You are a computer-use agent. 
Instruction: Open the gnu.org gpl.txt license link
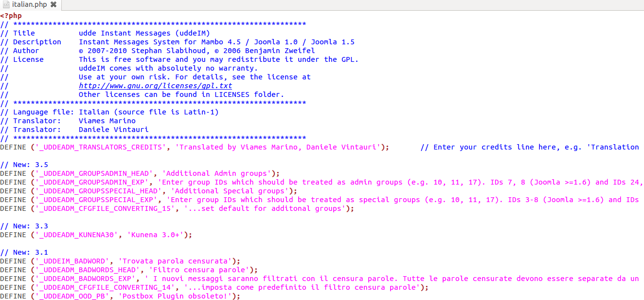click(155, 86)
